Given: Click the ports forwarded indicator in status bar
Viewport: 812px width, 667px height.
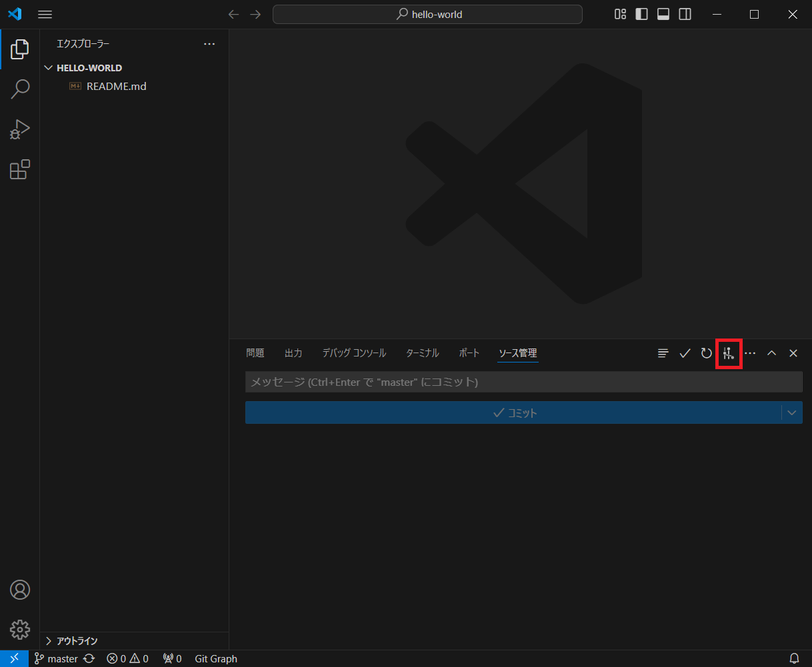Looking at the screenshot, I should [x=172, y=658].
